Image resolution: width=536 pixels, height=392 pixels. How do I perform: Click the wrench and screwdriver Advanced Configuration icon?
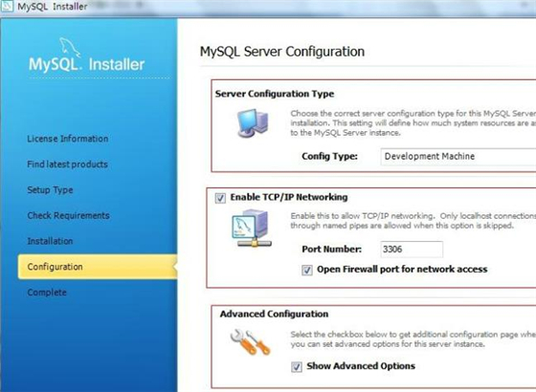point(251,342)
